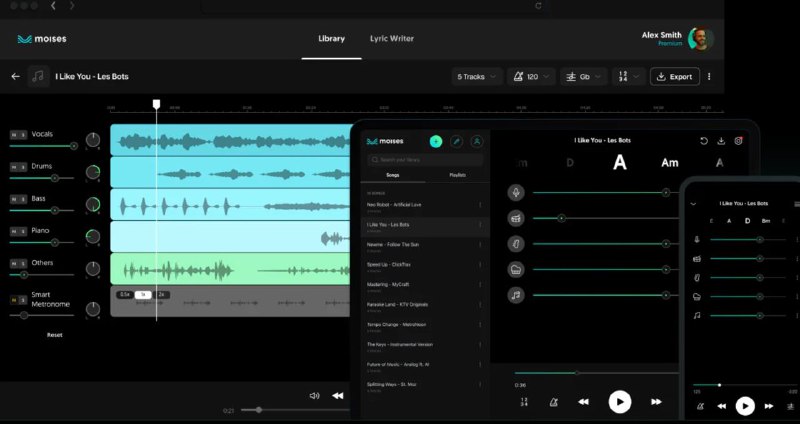Unmute the Smart Metronome track

(x=14, y=300)
